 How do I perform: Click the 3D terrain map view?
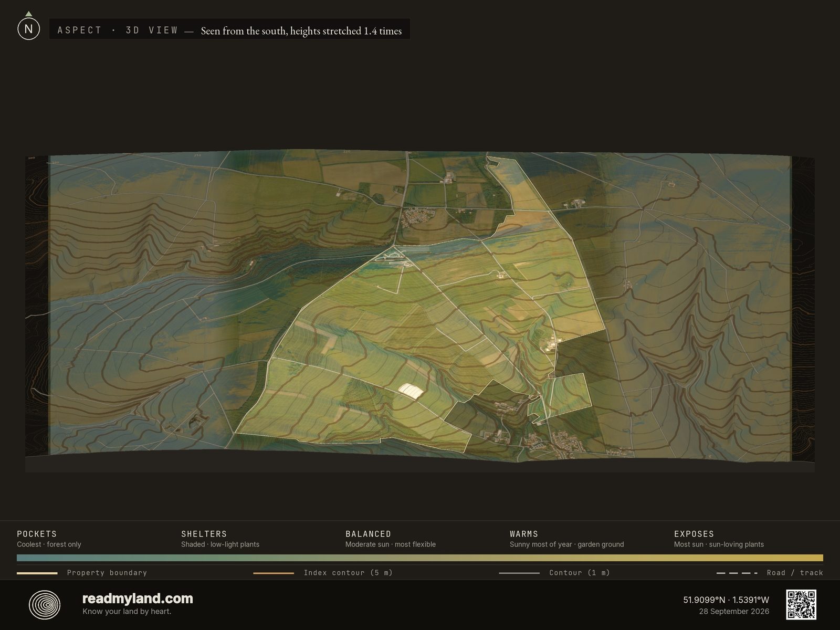(420, 311)
